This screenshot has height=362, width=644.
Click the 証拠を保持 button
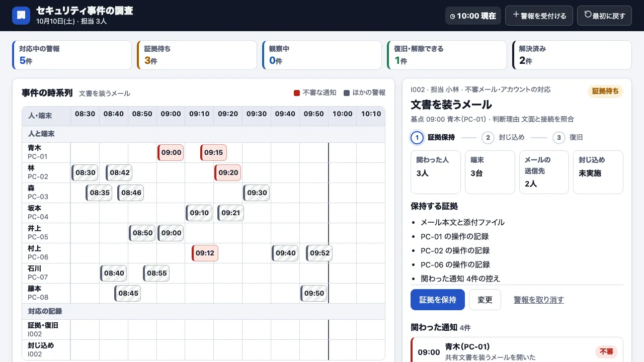point(438,300)
